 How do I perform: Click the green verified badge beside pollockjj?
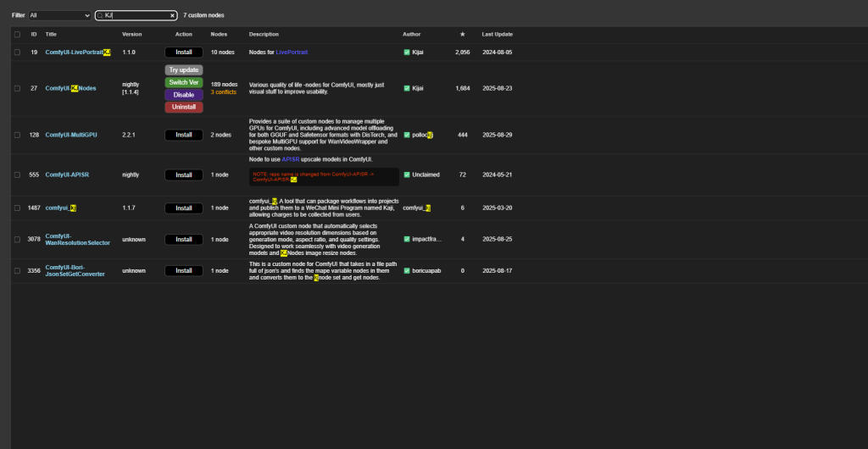[407, 135]
